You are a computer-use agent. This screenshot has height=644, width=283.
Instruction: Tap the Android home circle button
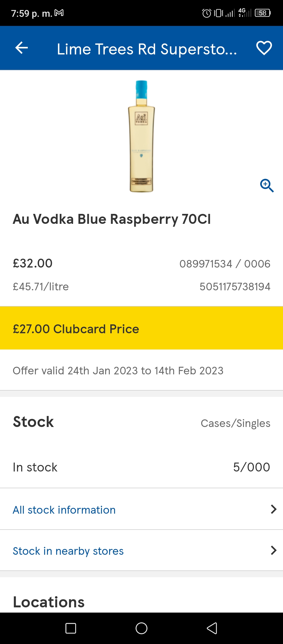141,628
